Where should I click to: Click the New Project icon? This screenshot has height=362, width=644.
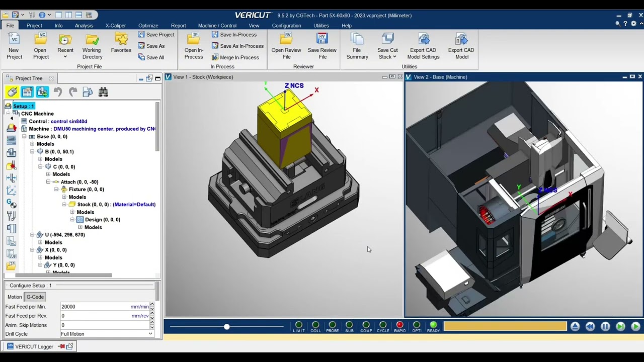point(14,39)
